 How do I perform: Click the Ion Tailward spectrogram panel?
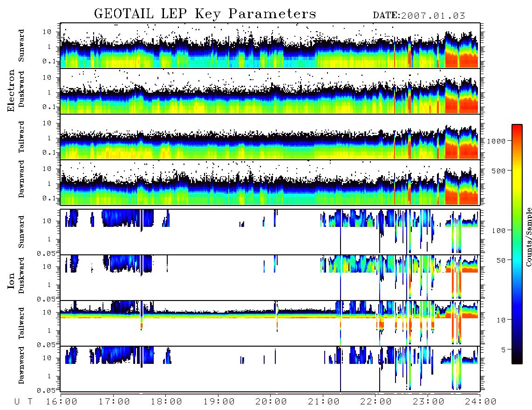(270, 323)
